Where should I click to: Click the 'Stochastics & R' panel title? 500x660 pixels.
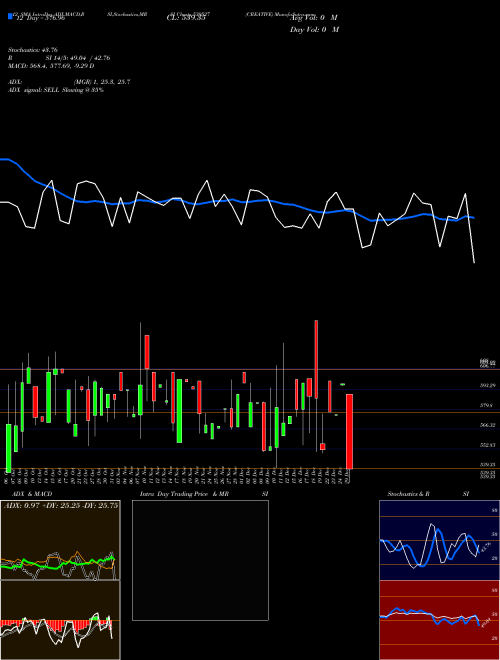(409, 494)
